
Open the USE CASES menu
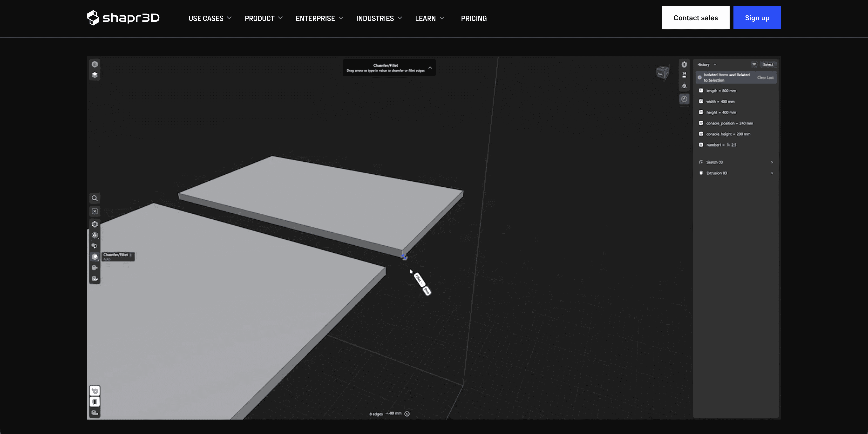[210, 18]
